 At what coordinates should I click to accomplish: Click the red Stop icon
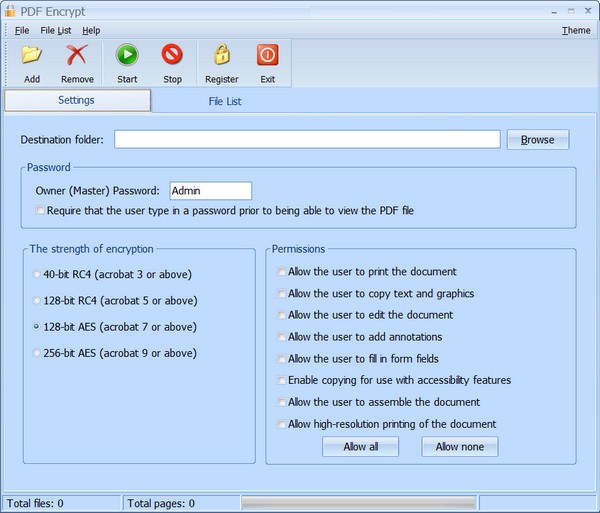(x=172, y=55)
